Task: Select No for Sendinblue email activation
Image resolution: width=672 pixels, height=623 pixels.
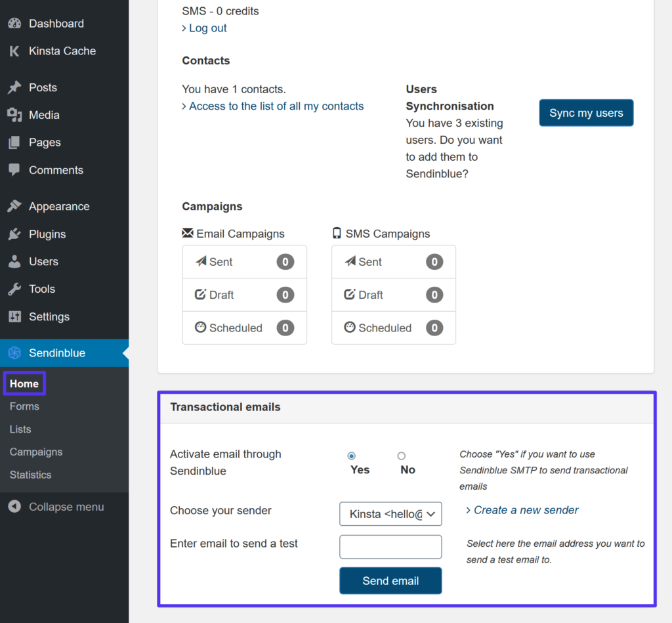Action: coord(400,455)
